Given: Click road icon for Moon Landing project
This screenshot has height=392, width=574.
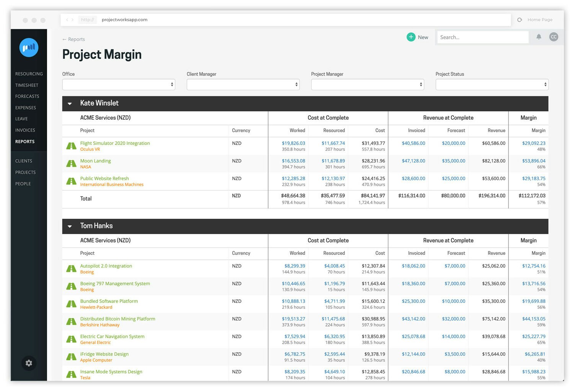Looking at the screenshot, I should [x=71, y=164].
